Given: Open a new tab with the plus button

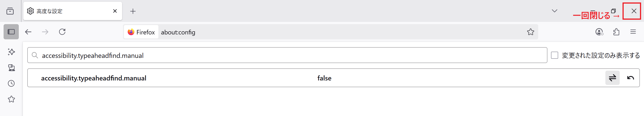Looking at the screenshot, I should point(133,11).
